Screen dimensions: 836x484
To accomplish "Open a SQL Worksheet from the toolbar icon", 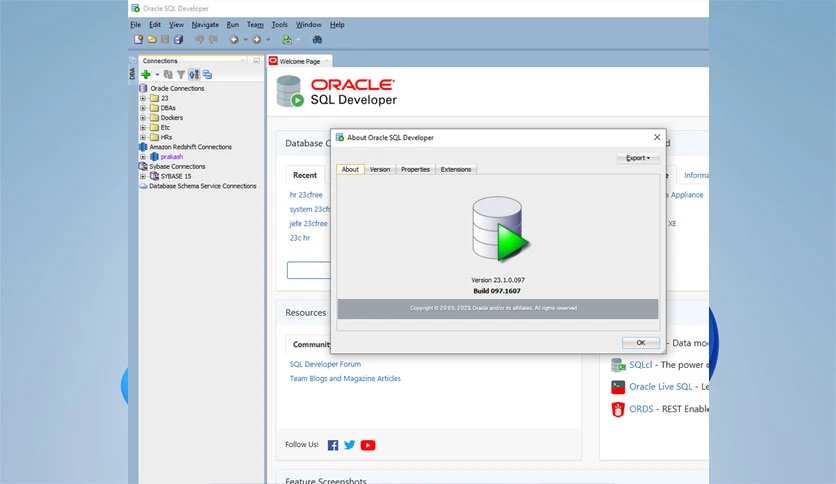I will [287, 39].
